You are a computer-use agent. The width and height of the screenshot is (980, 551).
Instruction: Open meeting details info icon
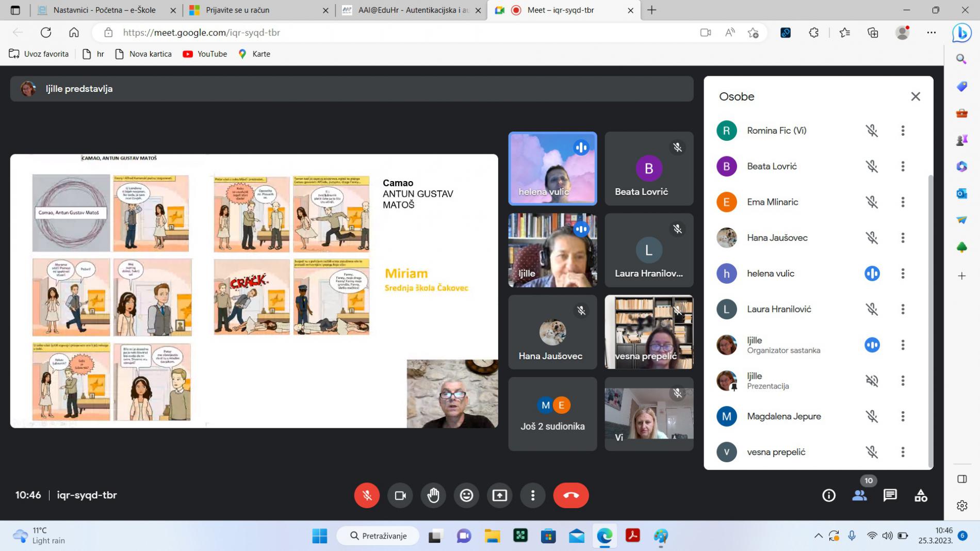(828, 495)
